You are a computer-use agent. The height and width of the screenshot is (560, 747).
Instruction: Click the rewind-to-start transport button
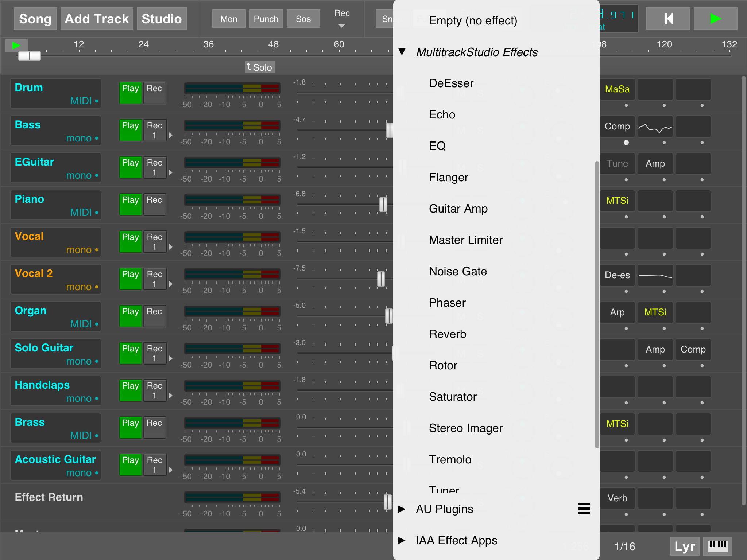coord(667,19)
